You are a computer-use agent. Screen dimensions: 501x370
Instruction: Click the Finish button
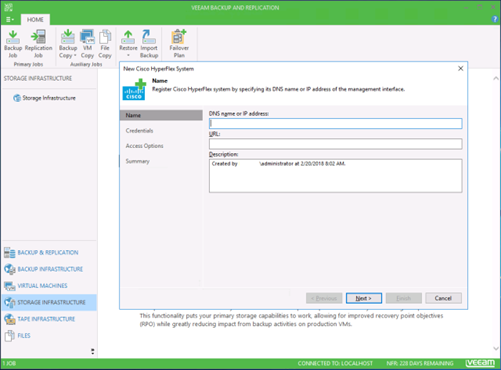[x=404, y=298]
